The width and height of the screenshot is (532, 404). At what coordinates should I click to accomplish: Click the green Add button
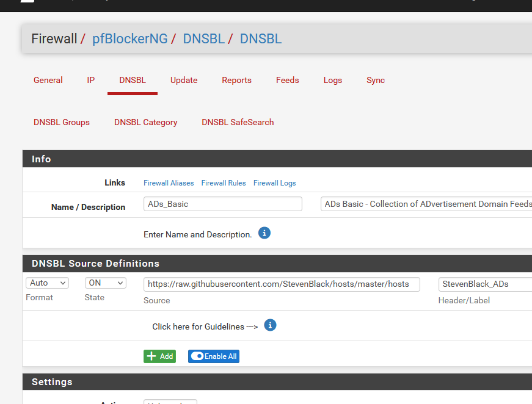pos(159,356)
